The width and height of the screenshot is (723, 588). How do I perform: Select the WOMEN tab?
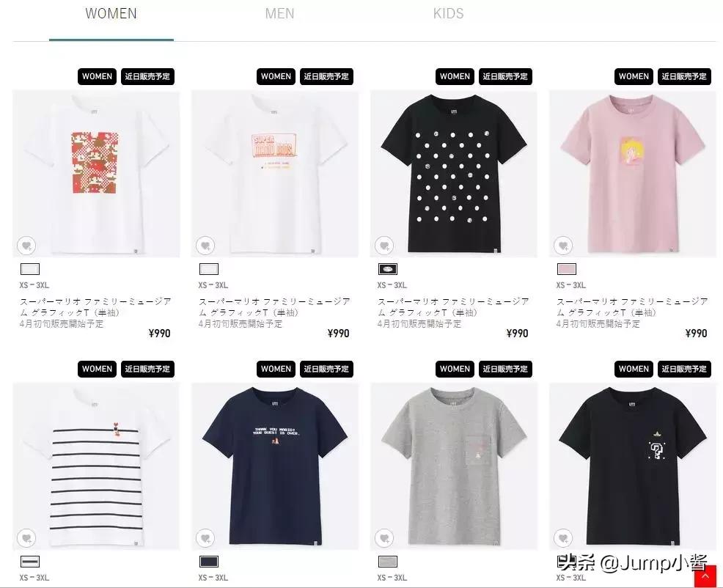tap(111, 13)
